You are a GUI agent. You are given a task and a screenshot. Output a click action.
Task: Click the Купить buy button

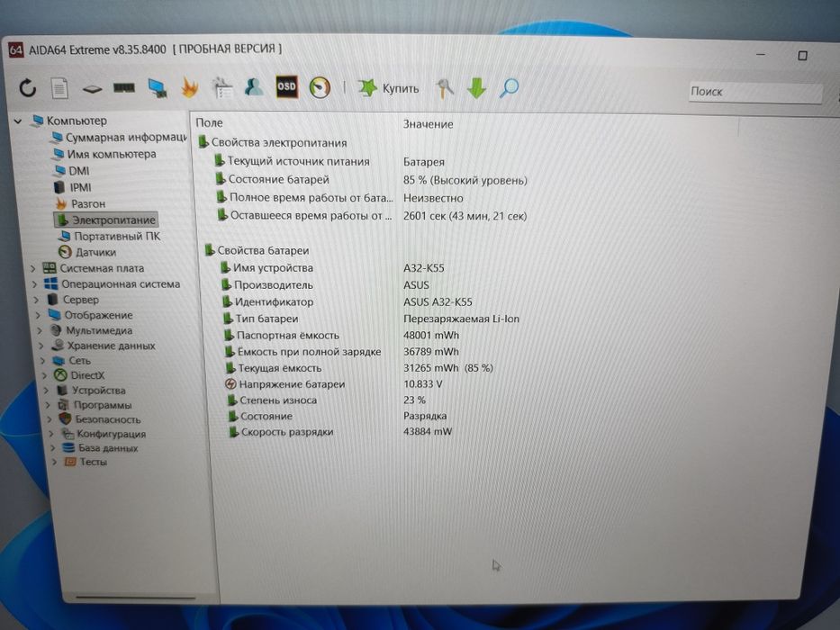(x=389, y=88)
